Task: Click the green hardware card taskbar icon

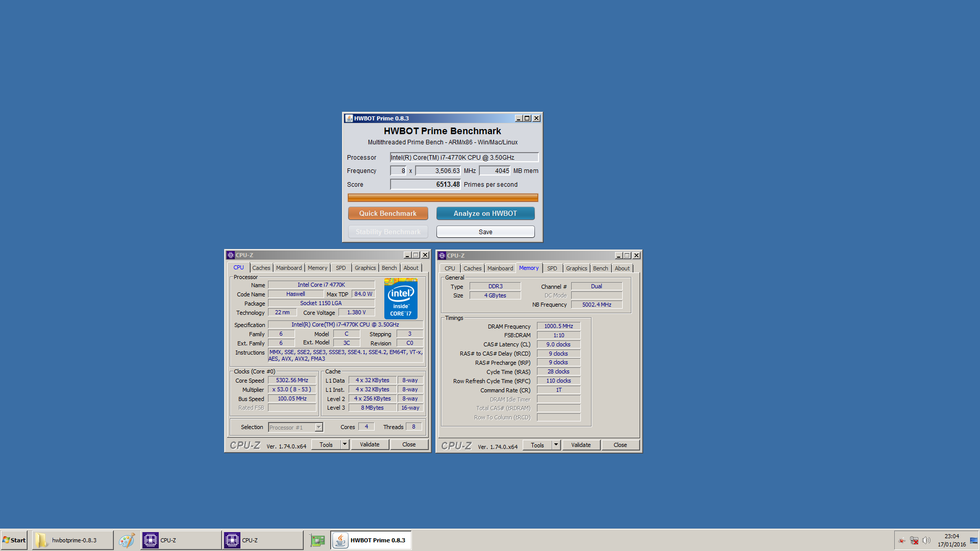Action: click(317, 540)
